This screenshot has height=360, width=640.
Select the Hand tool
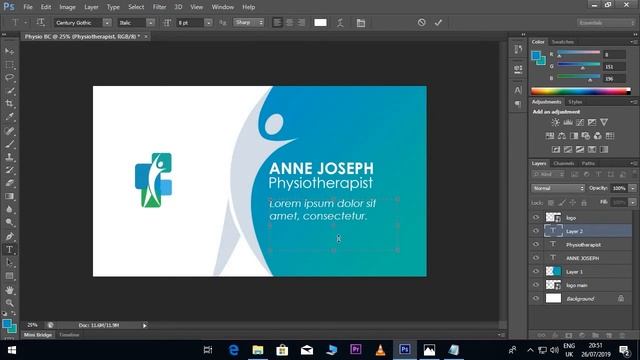9,290
